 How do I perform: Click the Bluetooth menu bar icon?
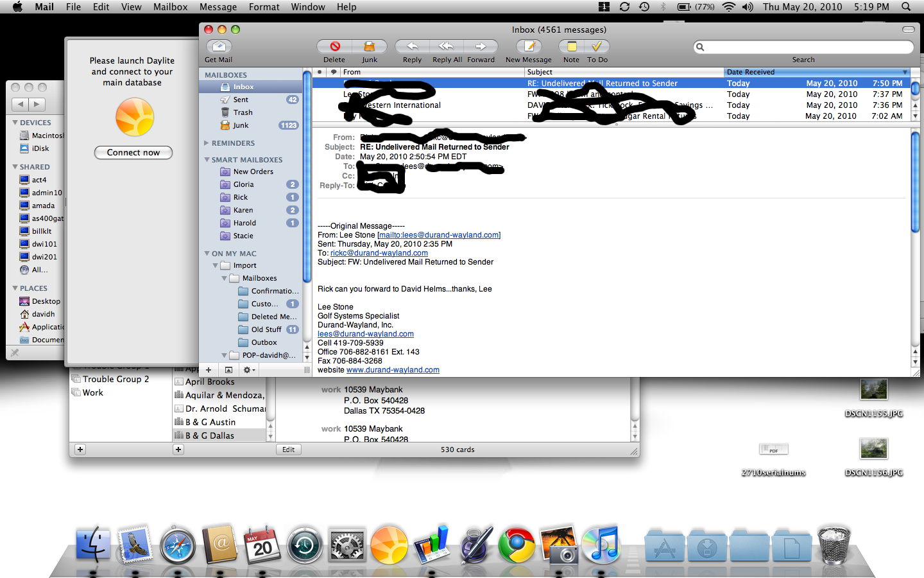(x=663, y=7)
